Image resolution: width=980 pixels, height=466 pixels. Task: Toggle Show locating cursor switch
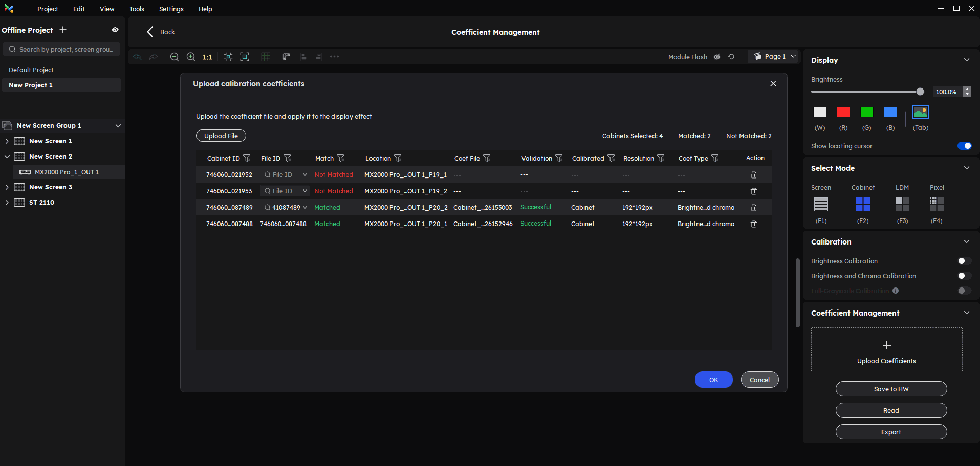(x=964, y=146)
